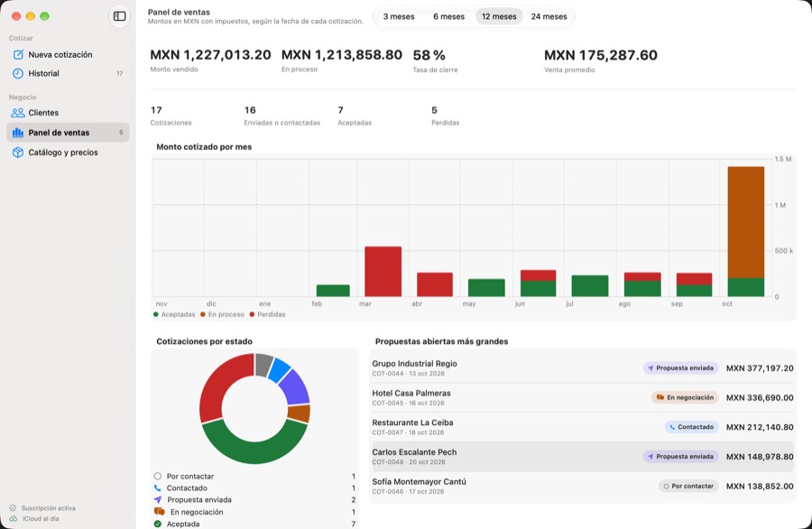Select the Restaurante La Ceiba proposal
Image resolution: width=812 pixels, height=529 pixels.
[x=583, y=427]
